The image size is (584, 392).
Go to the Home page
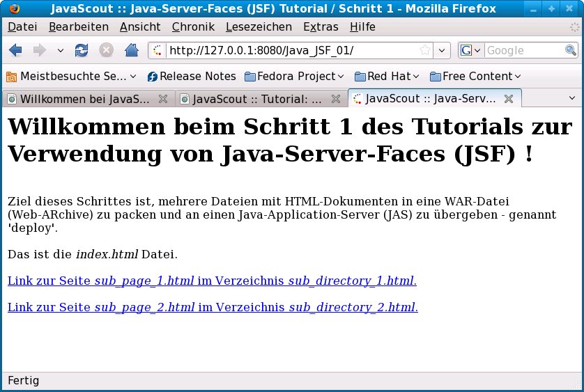[131, 50]
